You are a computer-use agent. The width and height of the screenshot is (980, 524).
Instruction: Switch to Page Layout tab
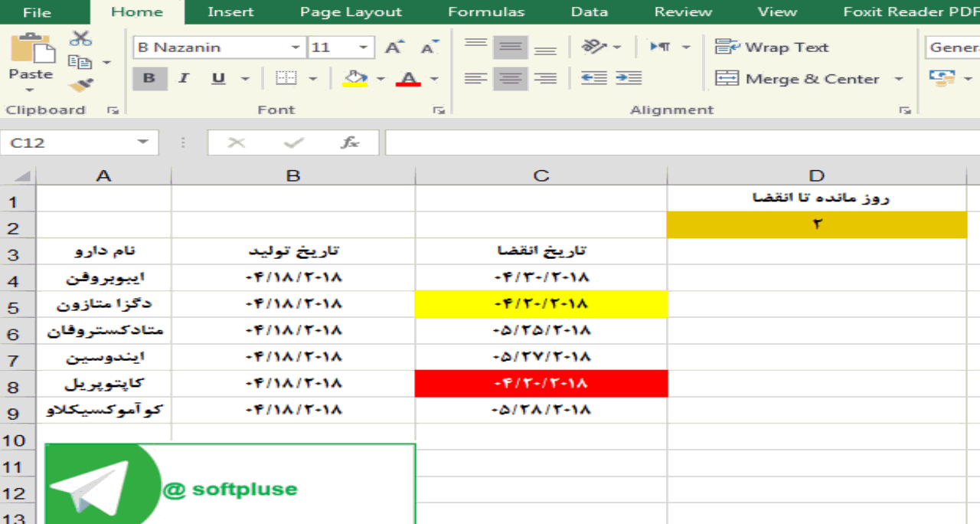(x=351, y=12)
